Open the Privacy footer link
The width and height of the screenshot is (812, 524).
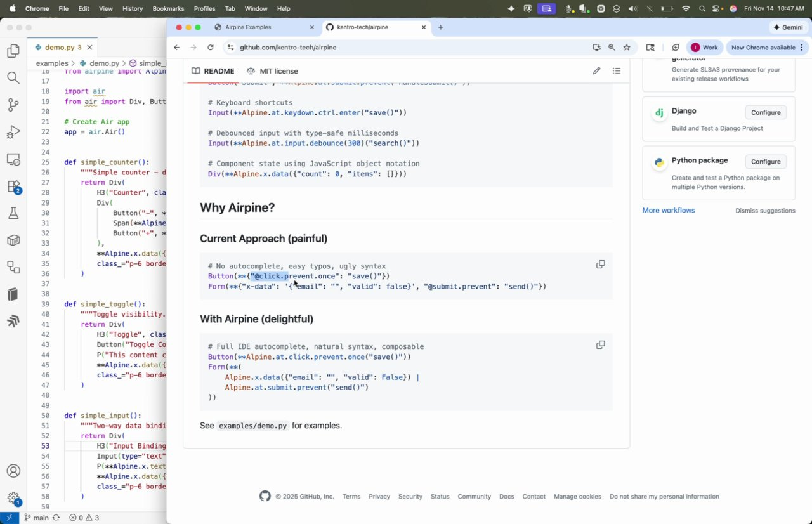pos(379,497)
